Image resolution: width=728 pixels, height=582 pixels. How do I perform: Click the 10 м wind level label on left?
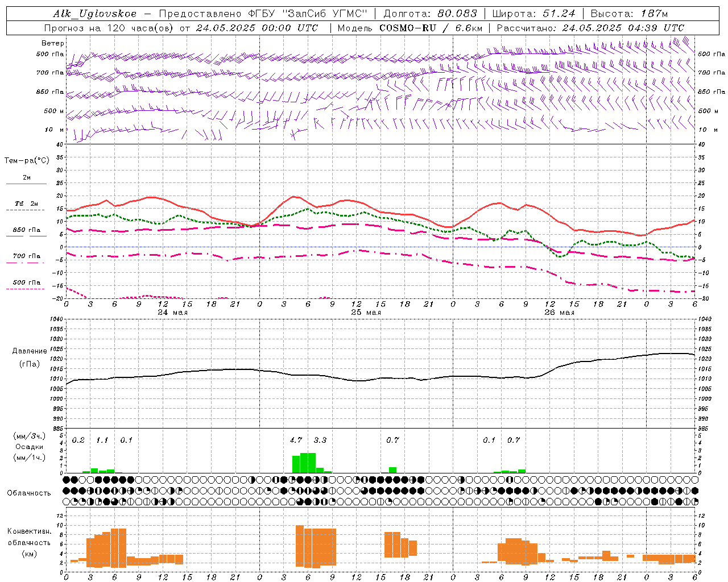(x=55, y=130)
